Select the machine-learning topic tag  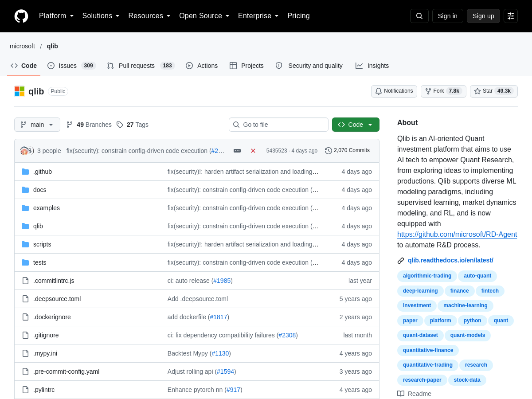(x=465, y=306)
